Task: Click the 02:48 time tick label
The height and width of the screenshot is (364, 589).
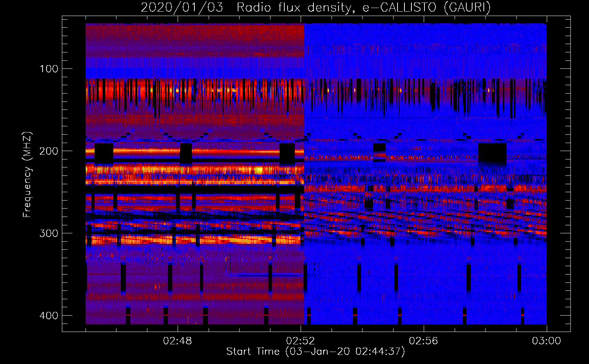Action: (x=178, y=341)
